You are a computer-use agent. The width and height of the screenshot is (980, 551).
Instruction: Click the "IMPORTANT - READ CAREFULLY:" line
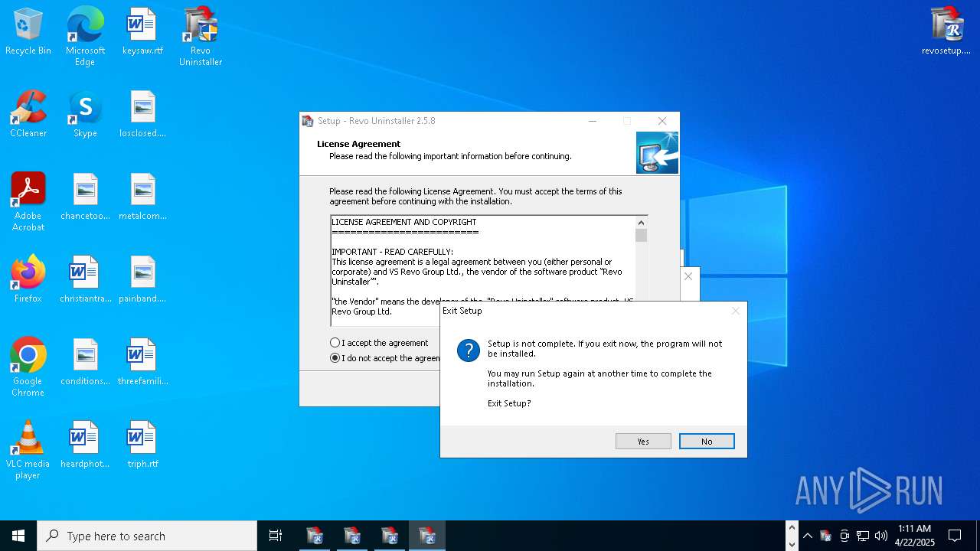pyautogui.click(x=393, y=252)
